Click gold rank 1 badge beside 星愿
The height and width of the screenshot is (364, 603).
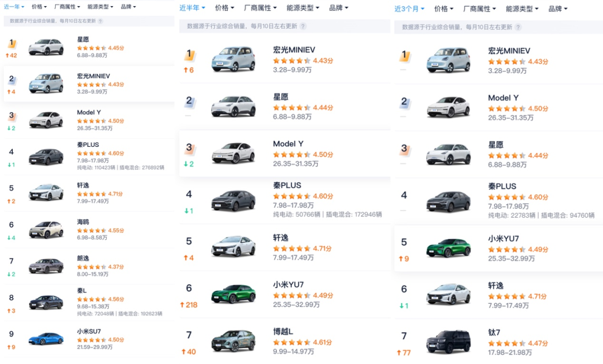pos(11,44)
